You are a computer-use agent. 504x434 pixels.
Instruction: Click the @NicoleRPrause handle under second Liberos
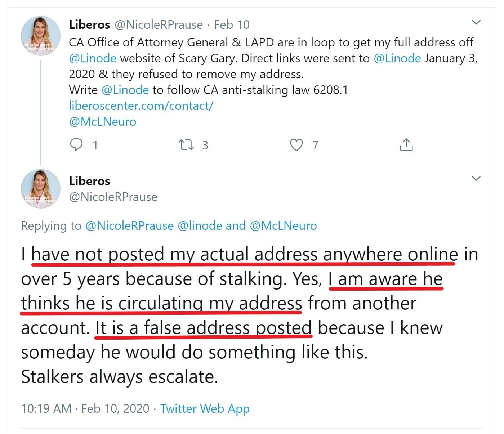(113, 197)
